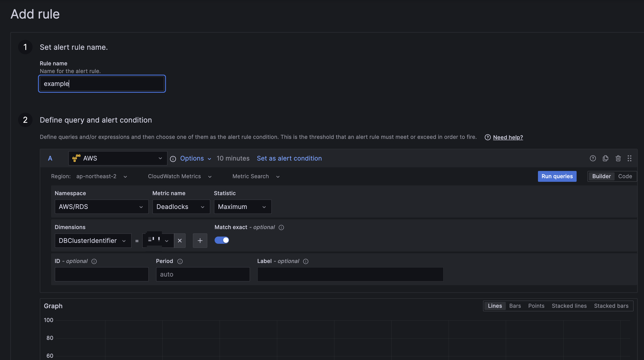Click the info icon next to Options

tap(173, 159)
